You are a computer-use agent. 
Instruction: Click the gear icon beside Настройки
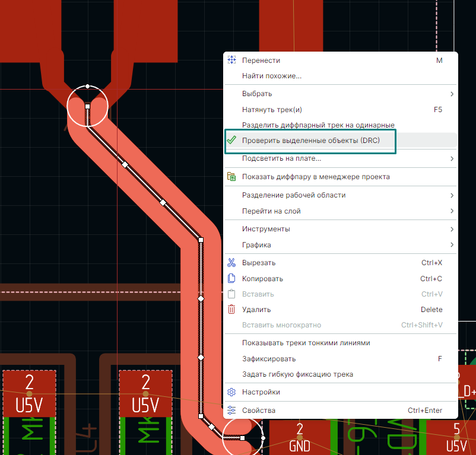click(x=232, y=392)
